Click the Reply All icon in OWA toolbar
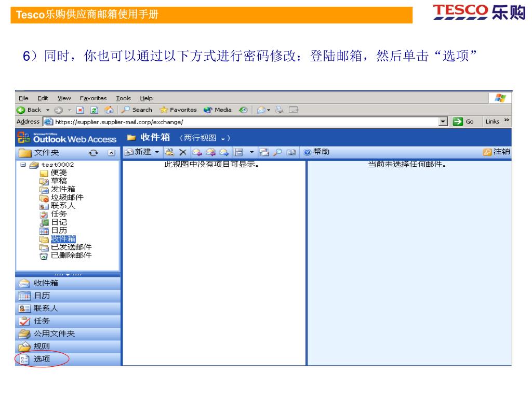This screenshot has height=399, width=532. pos(210,152)
